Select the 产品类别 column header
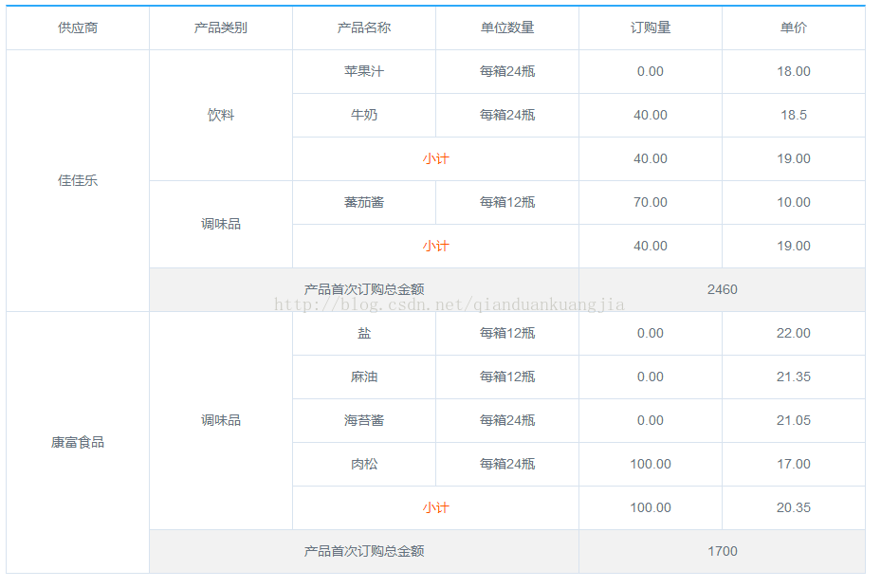 pyautogui.click(x=220, y=28)
